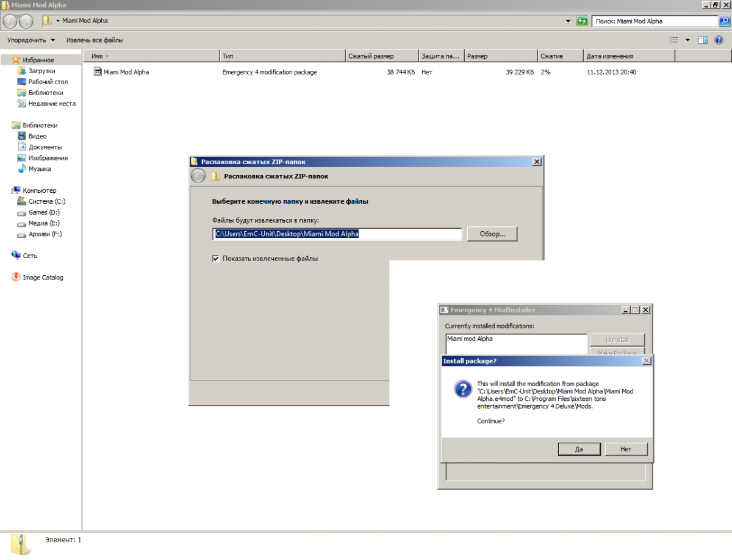Sort by Дата изменения column

point(629,56)
